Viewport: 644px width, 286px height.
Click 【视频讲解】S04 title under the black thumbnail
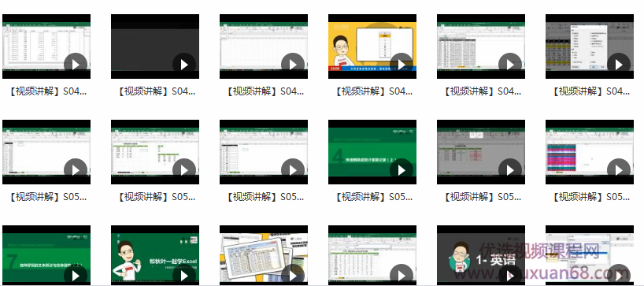click(x=156, y=91)
